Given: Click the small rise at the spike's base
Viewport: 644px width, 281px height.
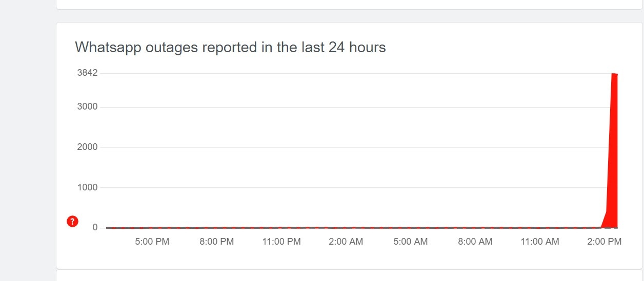Looking at the screenshot, I should (x=605, y=220).
